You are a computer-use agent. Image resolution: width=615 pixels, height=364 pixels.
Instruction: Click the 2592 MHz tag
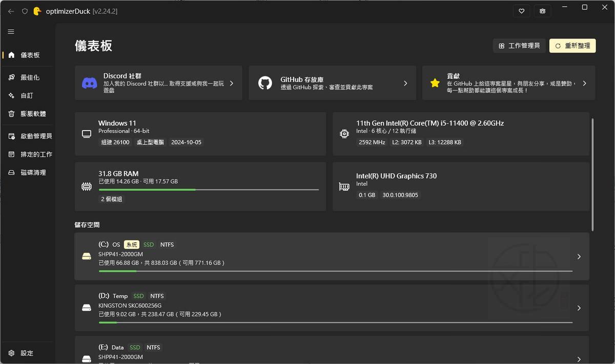(372, 142)
